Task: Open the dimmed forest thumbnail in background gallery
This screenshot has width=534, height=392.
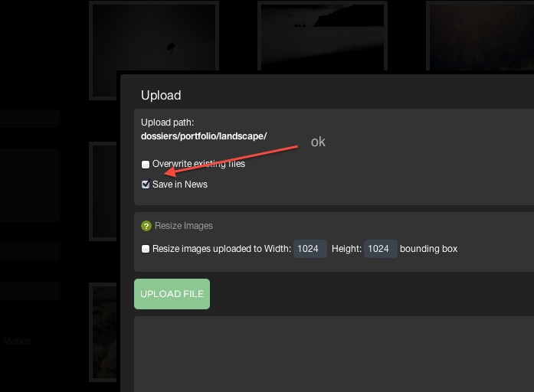Action: (x=480, y=37)
